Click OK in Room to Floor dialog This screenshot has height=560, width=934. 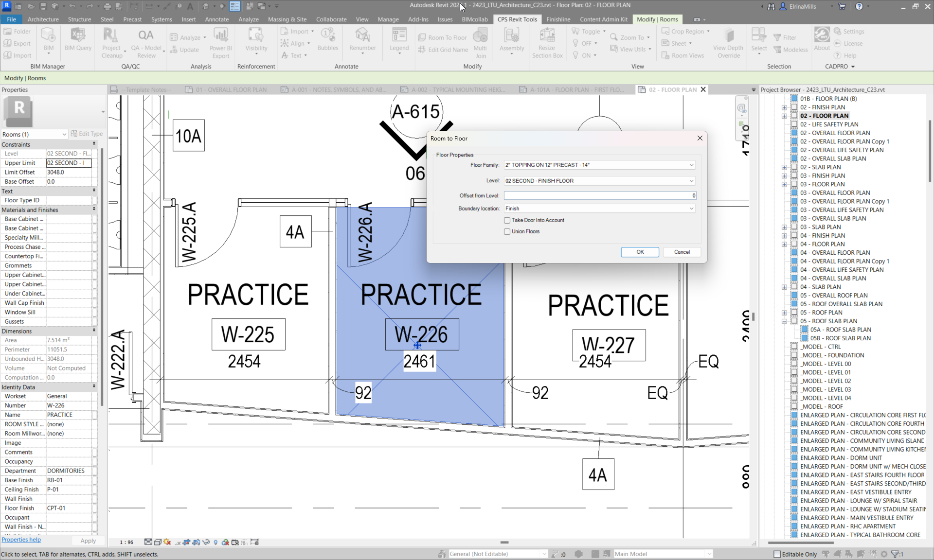click(640, 252)
